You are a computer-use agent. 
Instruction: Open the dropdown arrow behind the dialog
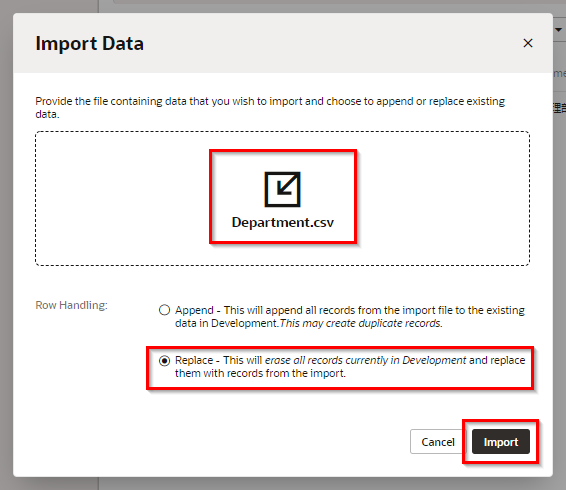pyautogui.click(x=558, y=30)
